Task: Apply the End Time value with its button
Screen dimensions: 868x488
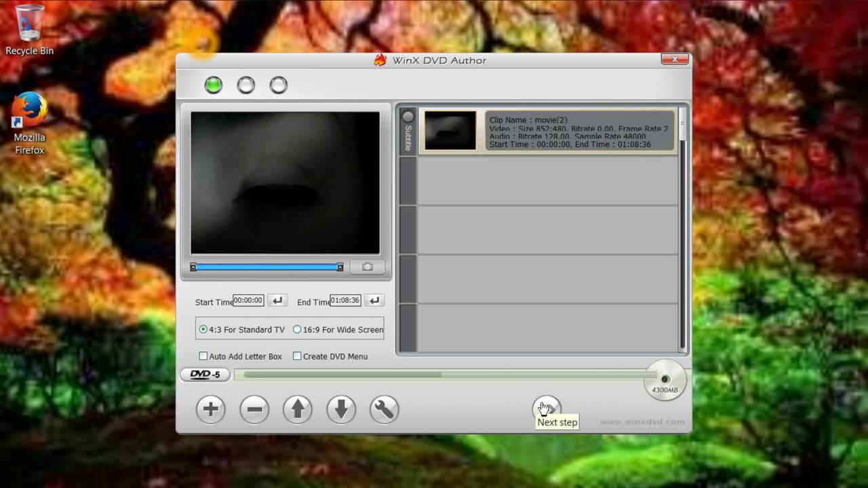Action: coord(374,300)
